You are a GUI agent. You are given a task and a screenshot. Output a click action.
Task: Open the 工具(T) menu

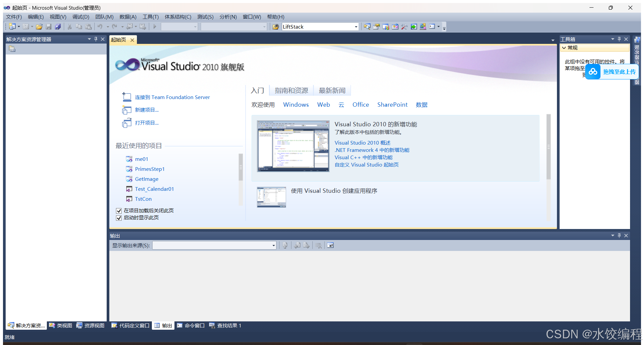[151, 17]
